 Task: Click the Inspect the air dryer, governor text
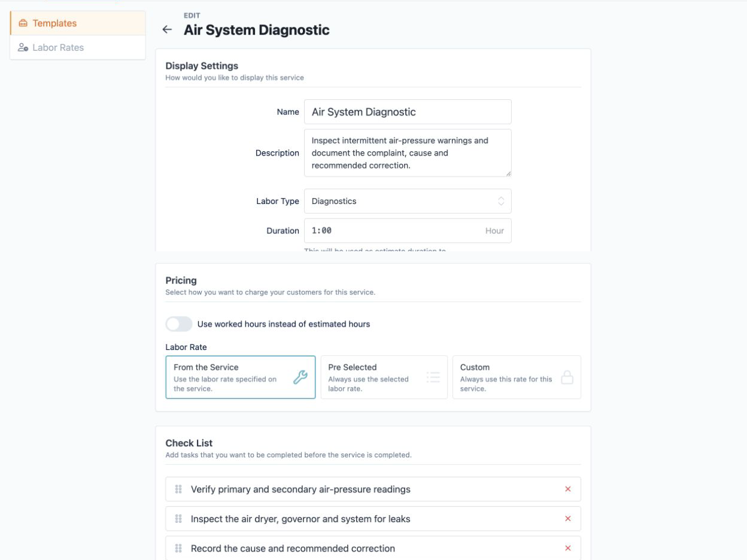300,519
